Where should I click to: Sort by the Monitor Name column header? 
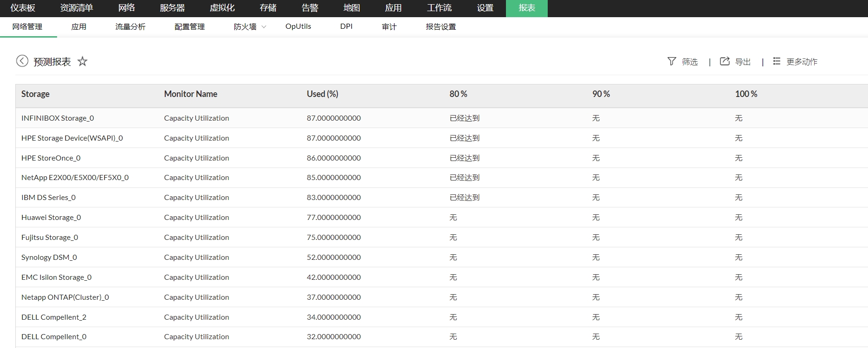point(191,94)
